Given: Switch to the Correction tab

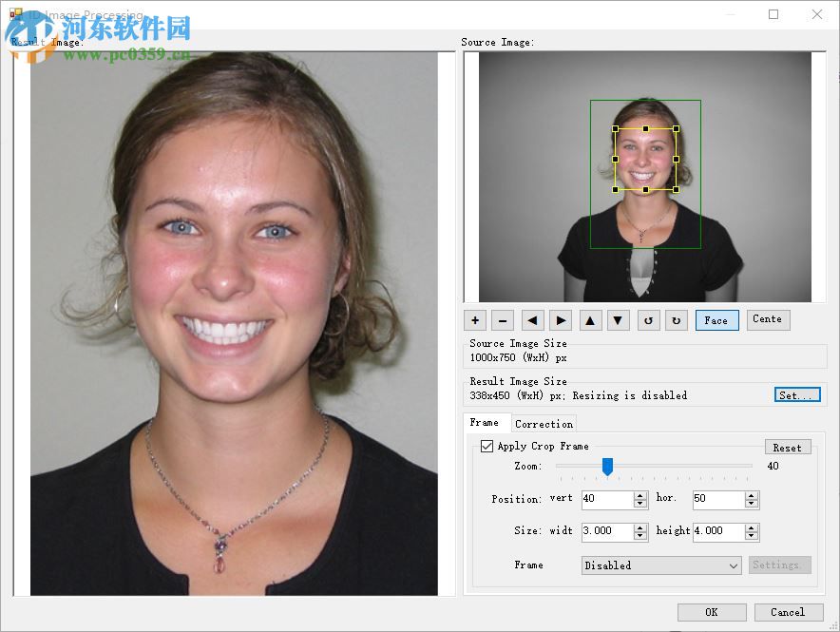Looking at the screenshot, I should click(x=544, y=423).
